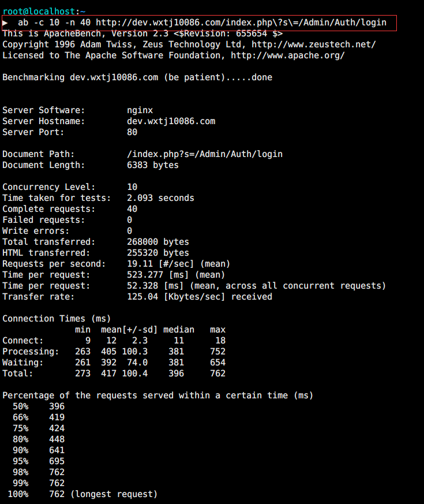Click the Waiting row label
This screenshot has width=424, height=504.
23,363
